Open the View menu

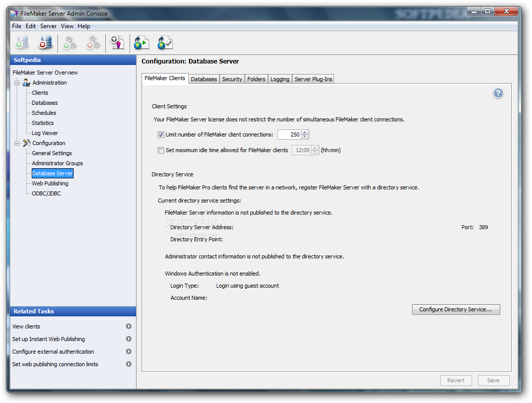[x=67, y=26]
